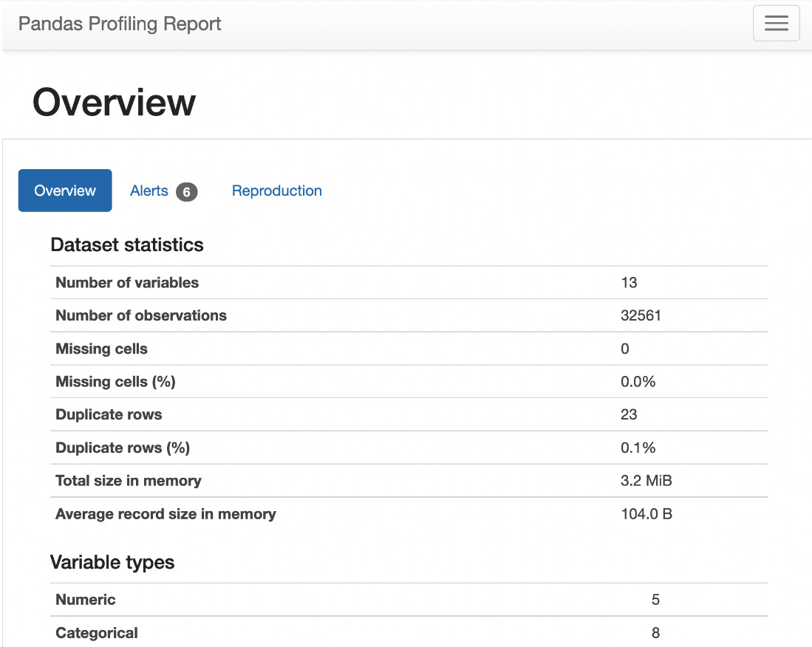
Task: Click the Variable types heading
Action: click(x=112, y=562)
